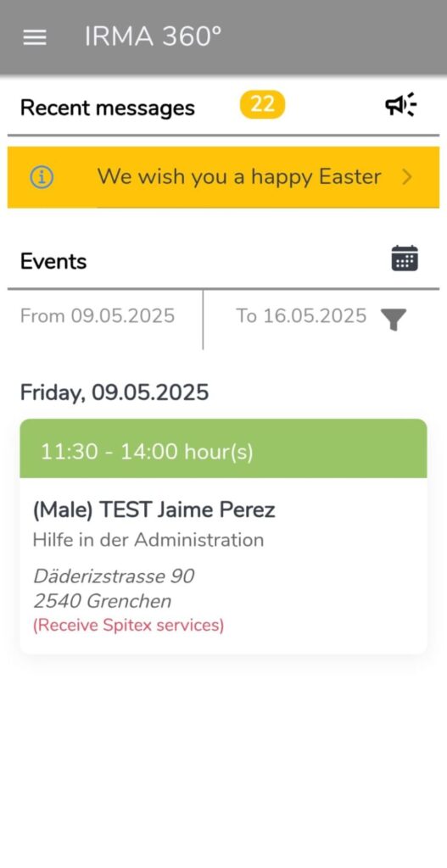Open the hamburger navigation menu
This screenshot has width=447, height=868.
coord(34,37)
